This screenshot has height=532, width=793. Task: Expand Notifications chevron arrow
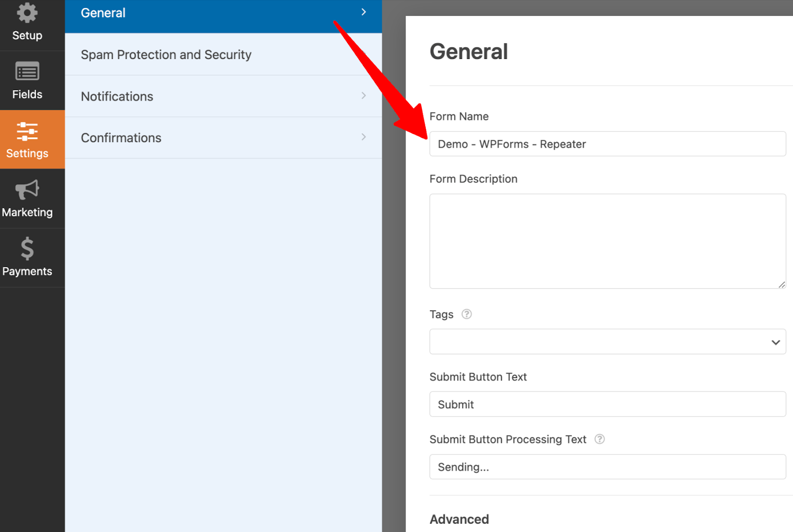click(364, 96)
